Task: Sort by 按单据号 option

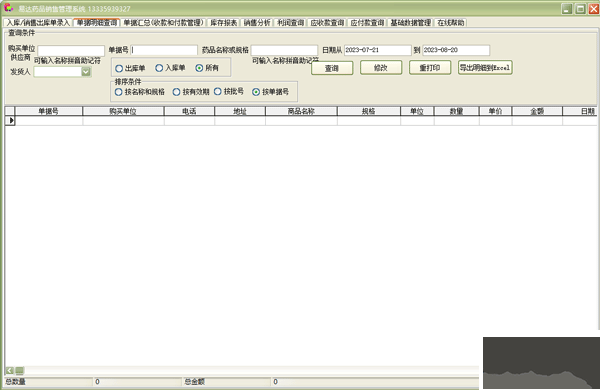Action: [x=271, y=92]
